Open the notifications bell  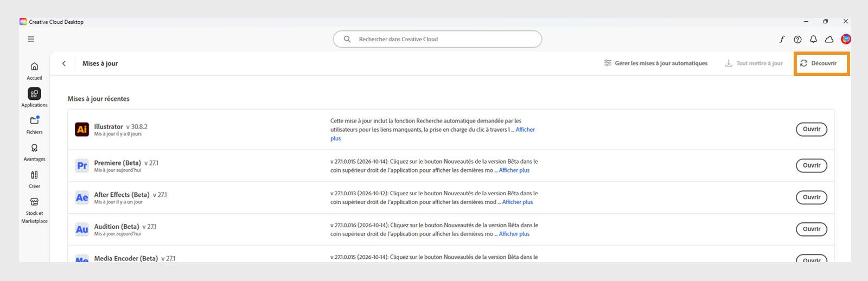(813, 39)
